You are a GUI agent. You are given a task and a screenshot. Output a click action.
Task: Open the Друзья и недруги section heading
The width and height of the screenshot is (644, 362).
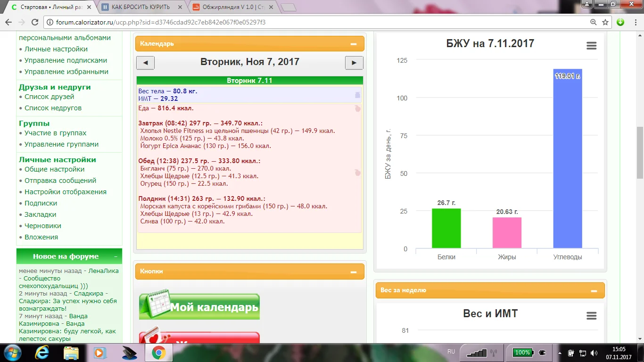55,87
